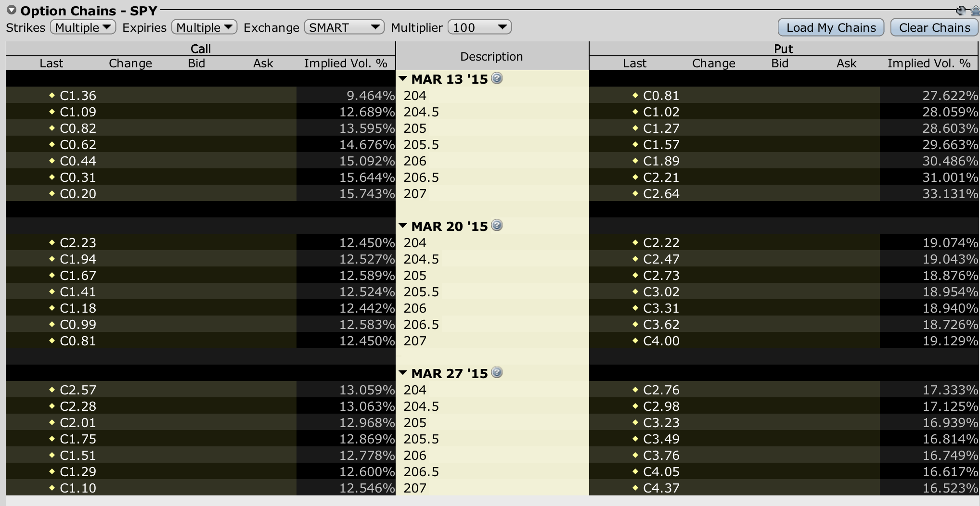Click the info icon beside MAR 27 '15
This screenshot has width=980, height=506.
(497, 372)
